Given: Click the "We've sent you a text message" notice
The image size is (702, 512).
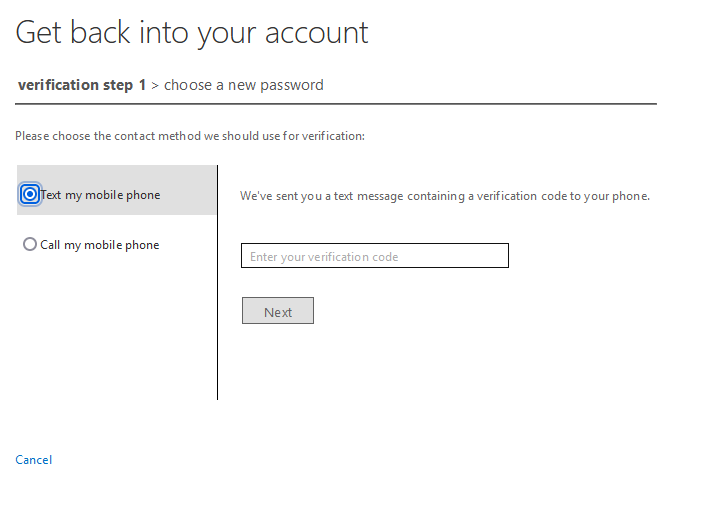Looking at the screenshot, I should click(445, 196).
